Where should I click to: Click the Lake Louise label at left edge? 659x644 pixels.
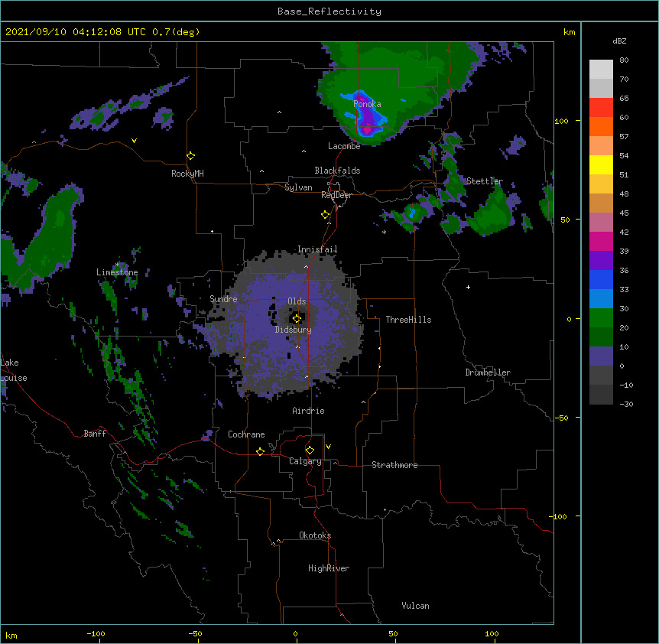[14, 370]
